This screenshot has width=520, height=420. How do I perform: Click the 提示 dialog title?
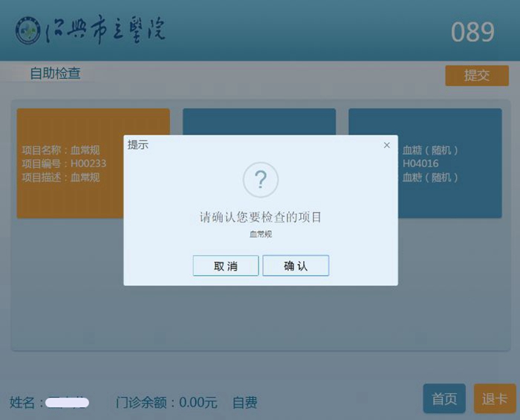click(x=138, y=145)
